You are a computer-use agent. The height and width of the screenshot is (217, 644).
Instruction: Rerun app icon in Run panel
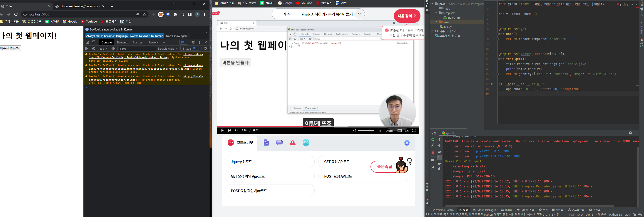click(433, 140)
